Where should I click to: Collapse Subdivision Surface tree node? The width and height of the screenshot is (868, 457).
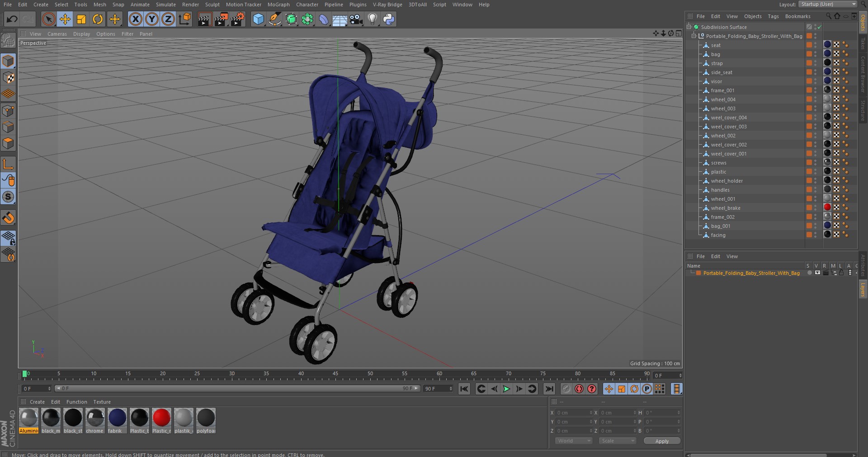click(x=689, y=27)
